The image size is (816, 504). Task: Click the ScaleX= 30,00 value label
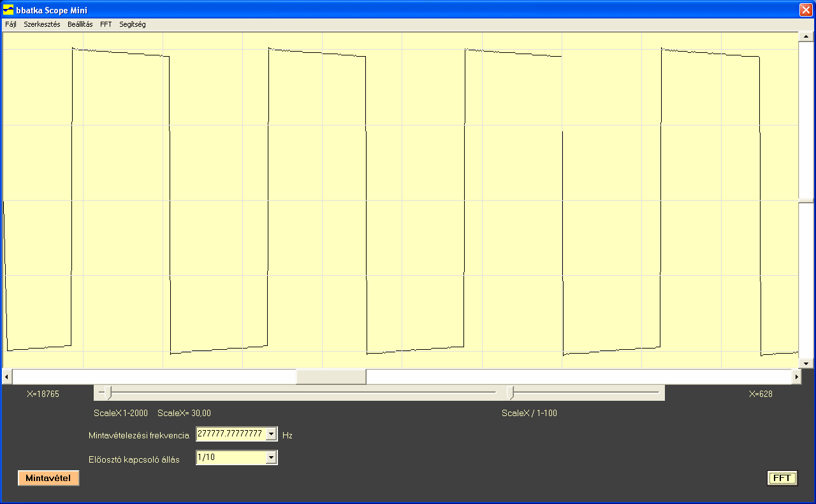click(x=184, y=414)
